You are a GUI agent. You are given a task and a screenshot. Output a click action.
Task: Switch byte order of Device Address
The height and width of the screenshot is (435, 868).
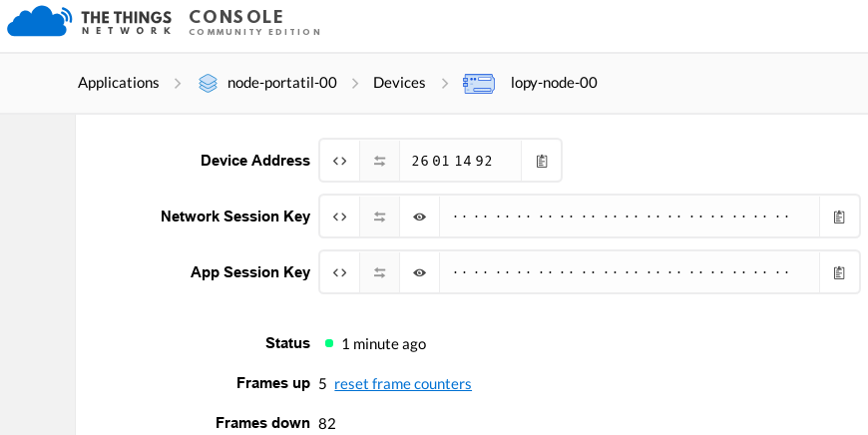pyautogui.click(x=380, y=161)
